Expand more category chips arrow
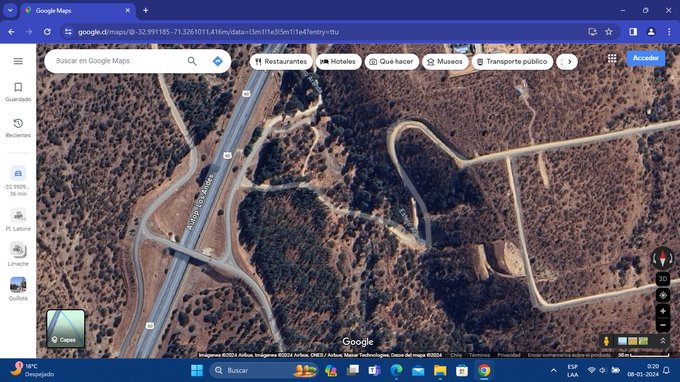The height and width of the screenshot is (382, 680). 569,62
